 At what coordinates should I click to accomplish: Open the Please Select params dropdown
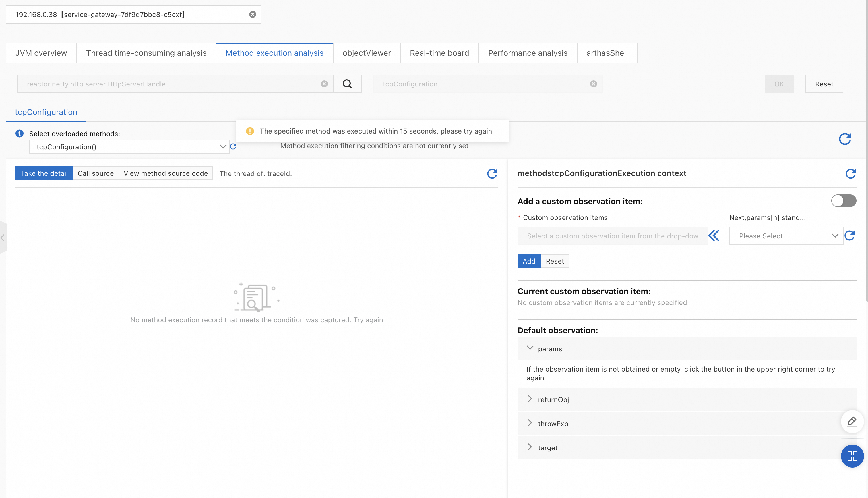(786, 236)
